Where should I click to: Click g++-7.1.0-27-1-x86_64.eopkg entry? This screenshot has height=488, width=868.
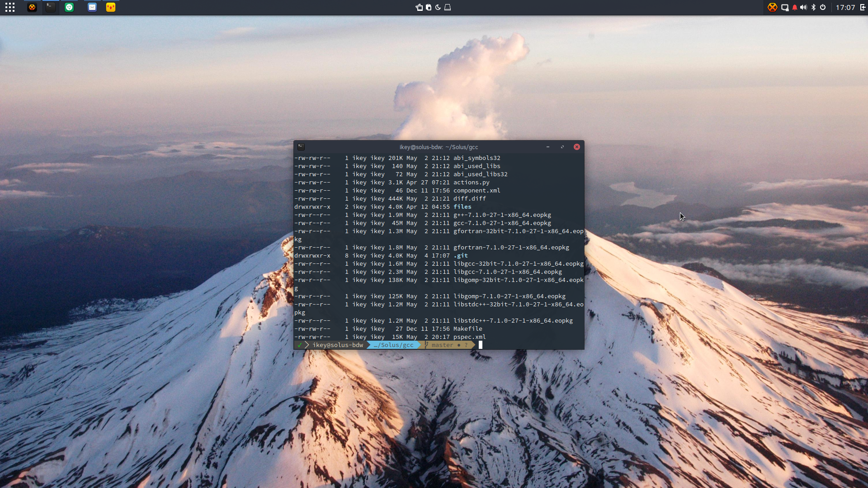point(502,215)
